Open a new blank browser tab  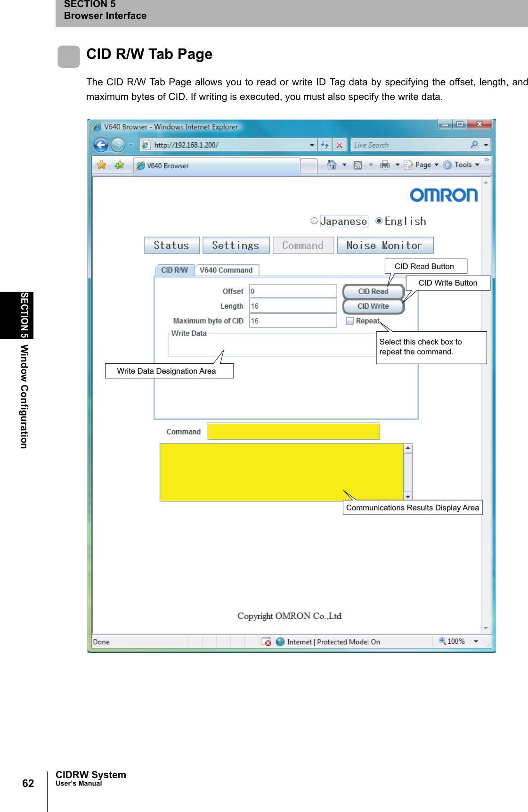(x=309, y=166)
